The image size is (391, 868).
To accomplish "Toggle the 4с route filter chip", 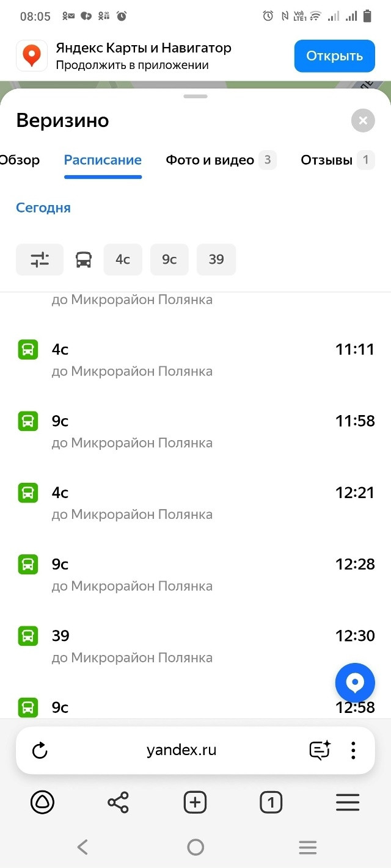I will pyautogui.click(x=123, y=259).
